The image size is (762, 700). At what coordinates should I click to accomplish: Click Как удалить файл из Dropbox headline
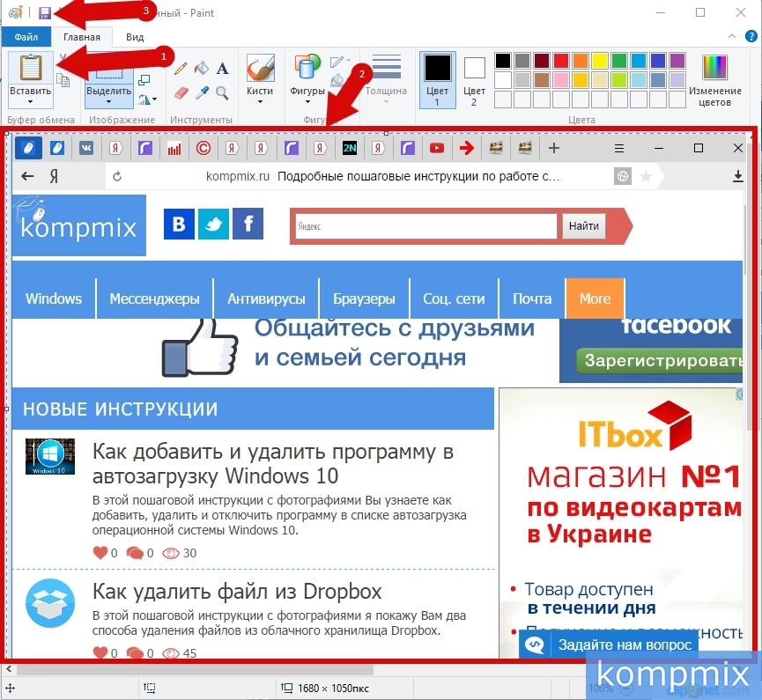pyautogui.click(x=237, y=592)
